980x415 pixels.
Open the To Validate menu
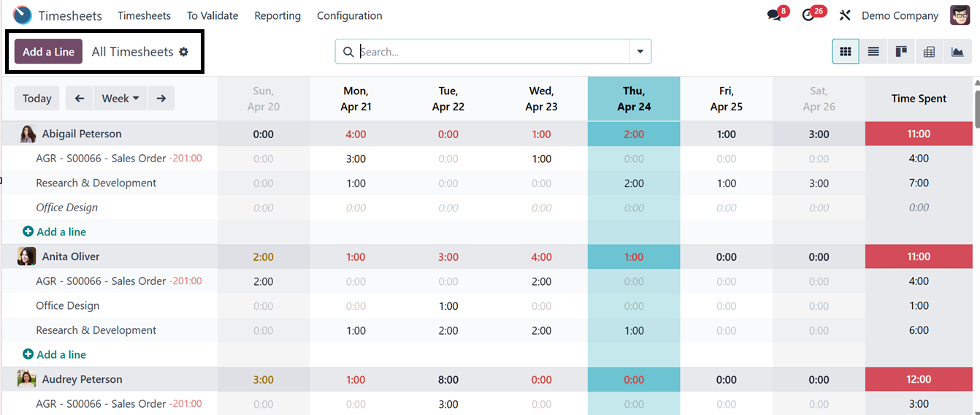click(213, 15)
